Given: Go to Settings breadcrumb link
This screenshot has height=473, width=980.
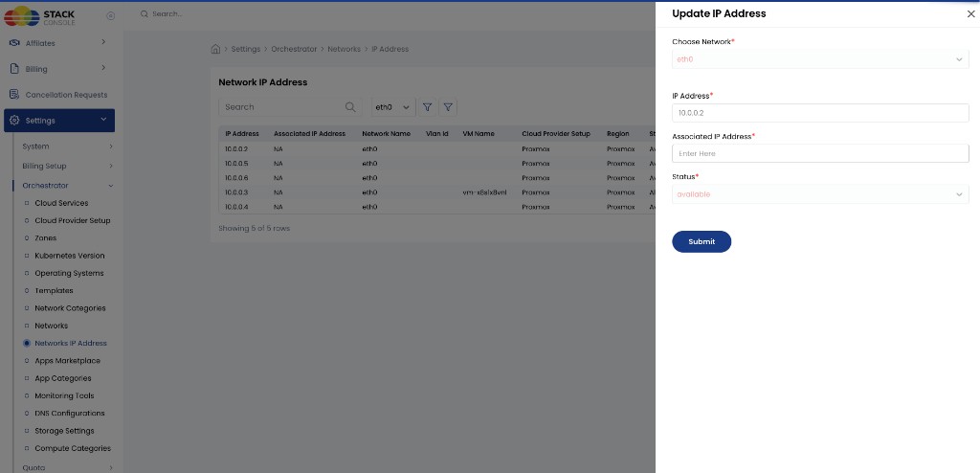Looking at the screenshot, I should coord(246,49).
